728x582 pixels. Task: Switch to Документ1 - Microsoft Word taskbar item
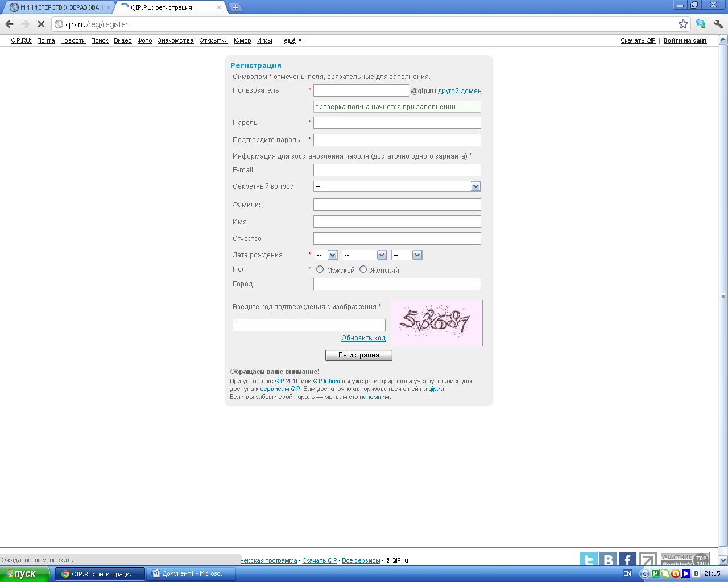pyautogui.click(x=191, y=574)
